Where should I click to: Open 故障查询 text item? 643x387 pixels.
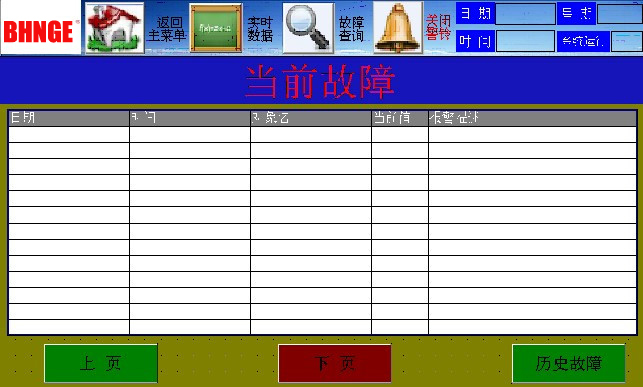tap(351, 29)
